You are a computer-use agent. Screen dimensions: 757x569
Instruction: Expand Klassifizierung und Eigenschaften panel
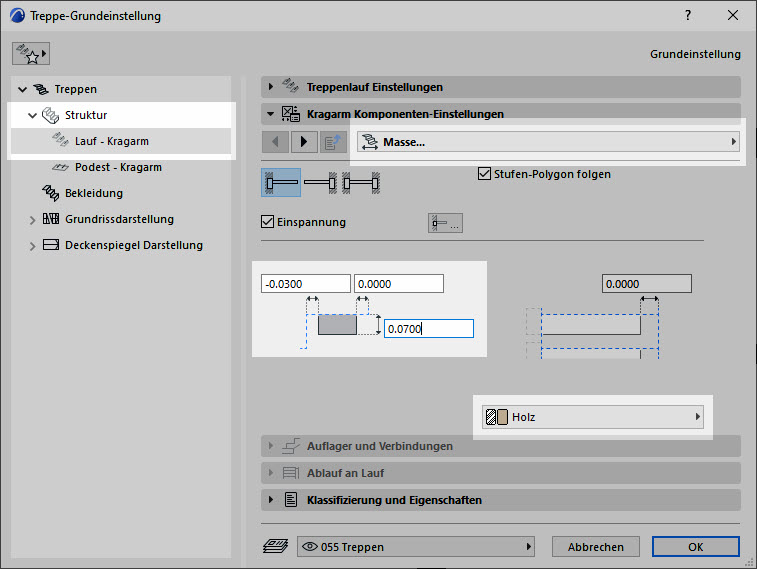point(271,500)
